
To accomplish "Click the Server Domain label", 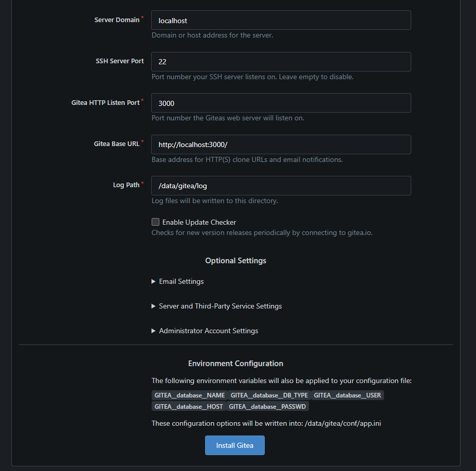I will tap(117, 20).
